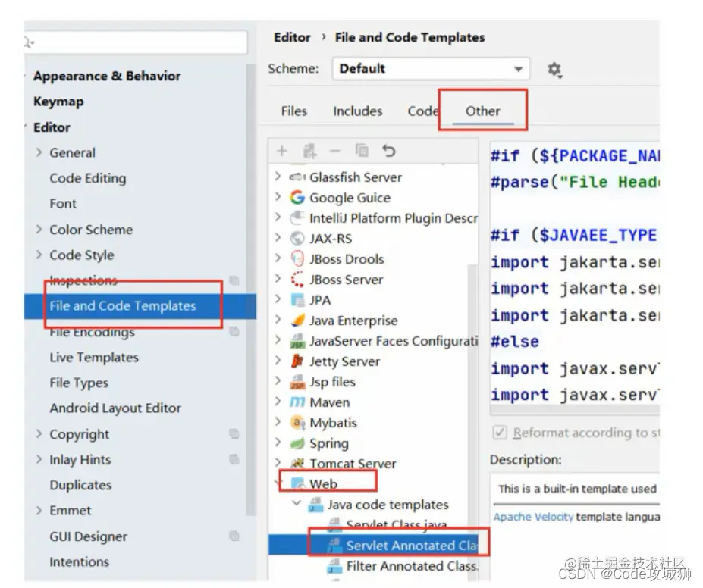The width and height of the screenshot is (703, 588).
Task: Click the settings search field
Action: (x=136, y=42)
